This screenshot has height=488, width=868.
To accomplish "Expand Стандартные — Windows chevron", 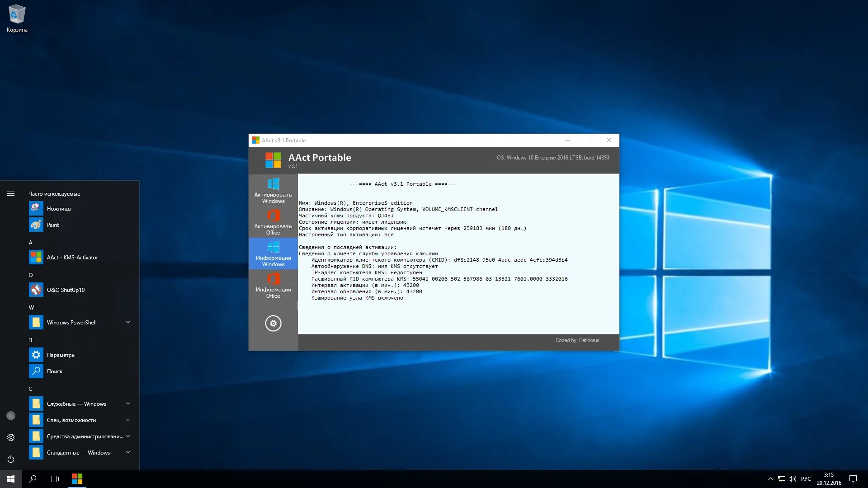I will (x=128, y=453).
